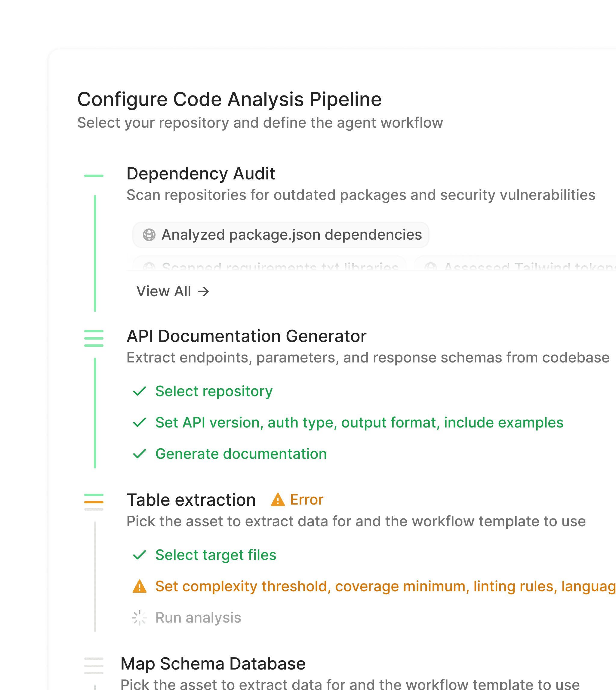Click the green three-line icon beside API Documentation Generator
The image size is (616, 690).
click(x=94, y=338)
